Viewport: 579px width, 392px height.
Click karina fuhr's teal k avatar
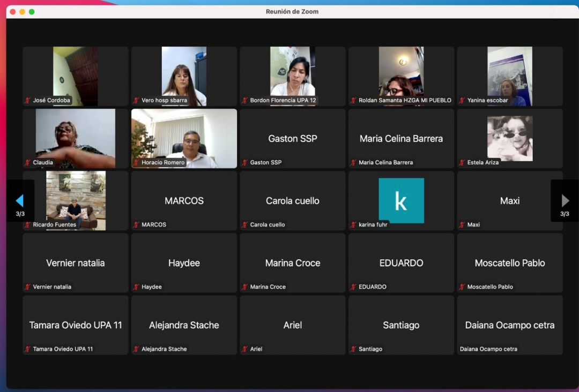click(x=401, y=201)
